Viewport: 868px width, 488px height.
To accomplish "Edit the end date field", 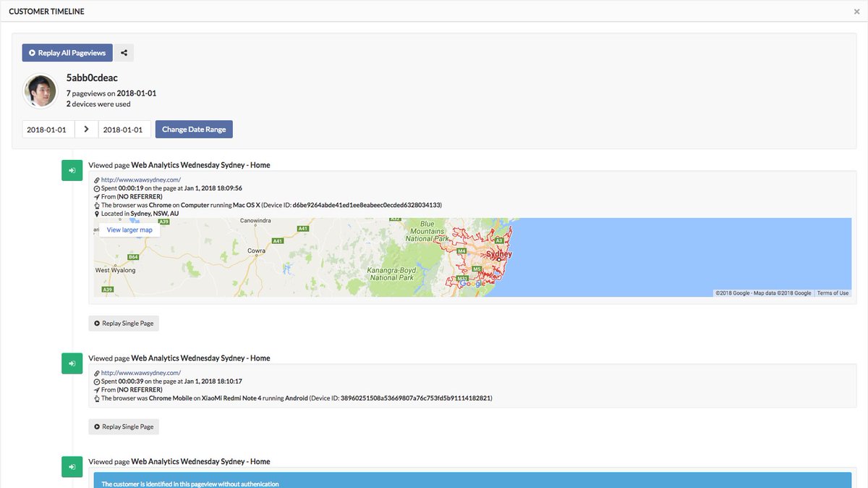I will click(x=124, y=130).
